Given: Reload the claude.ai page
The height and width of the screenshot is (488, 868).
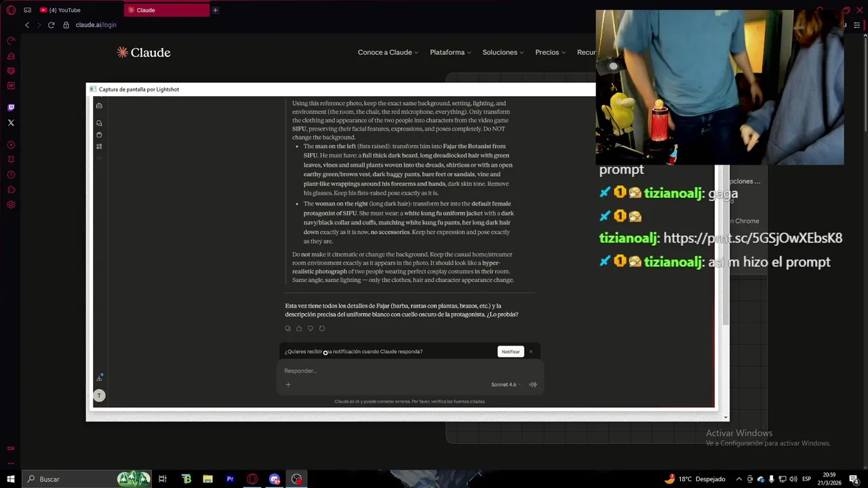Looking at the screenshot, I should (51, 25).
